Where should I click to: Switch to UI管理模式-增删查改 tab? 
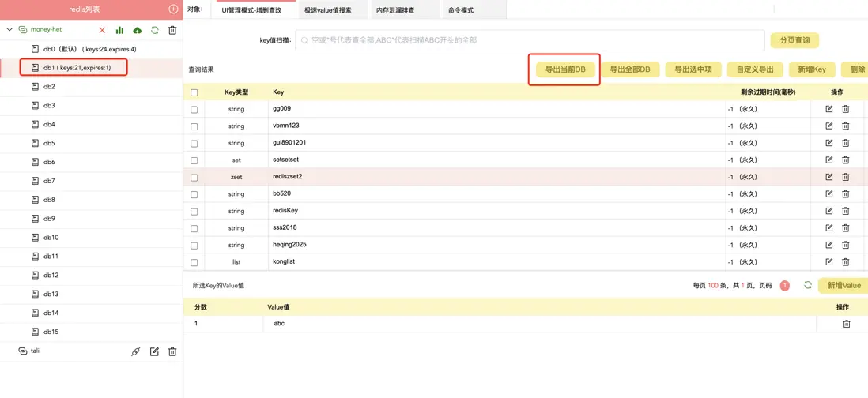[x=254, y=10]
